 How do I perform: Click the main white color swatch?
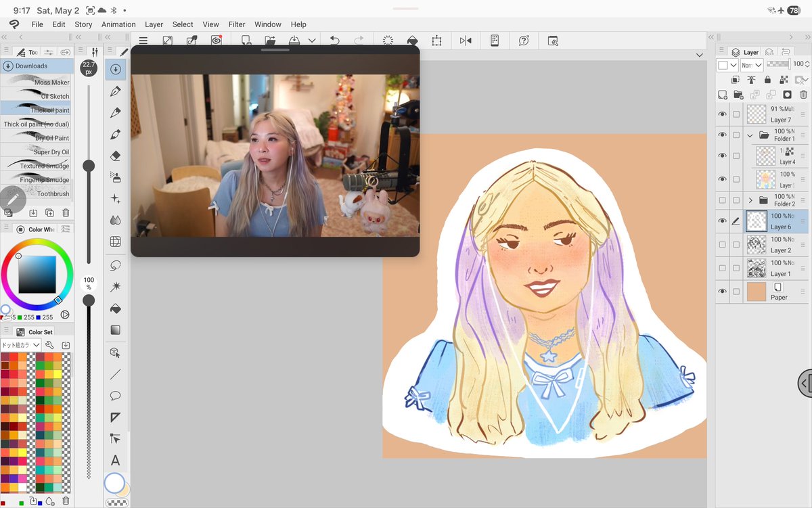[114, 482]
